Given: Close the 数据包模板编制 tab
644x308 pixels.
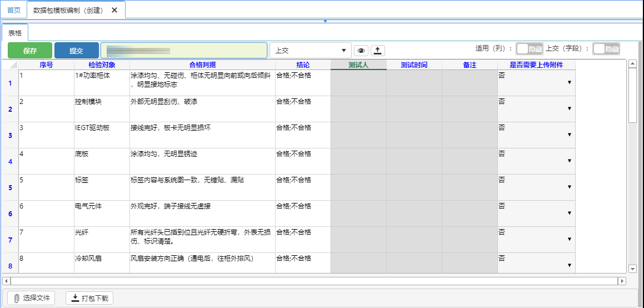Looking at the screenshot, I should tap(114, 10).
